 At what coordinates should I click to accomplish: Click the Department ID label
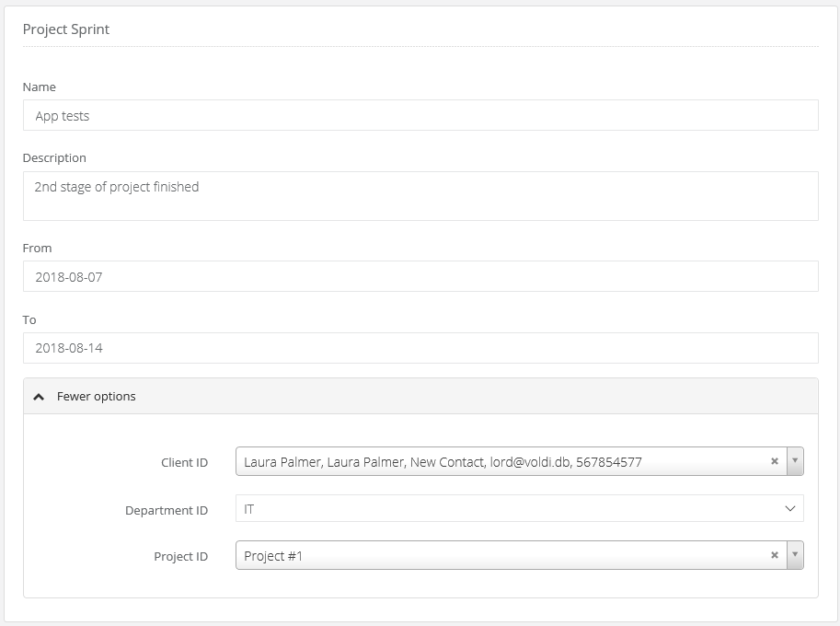point(167,510)
